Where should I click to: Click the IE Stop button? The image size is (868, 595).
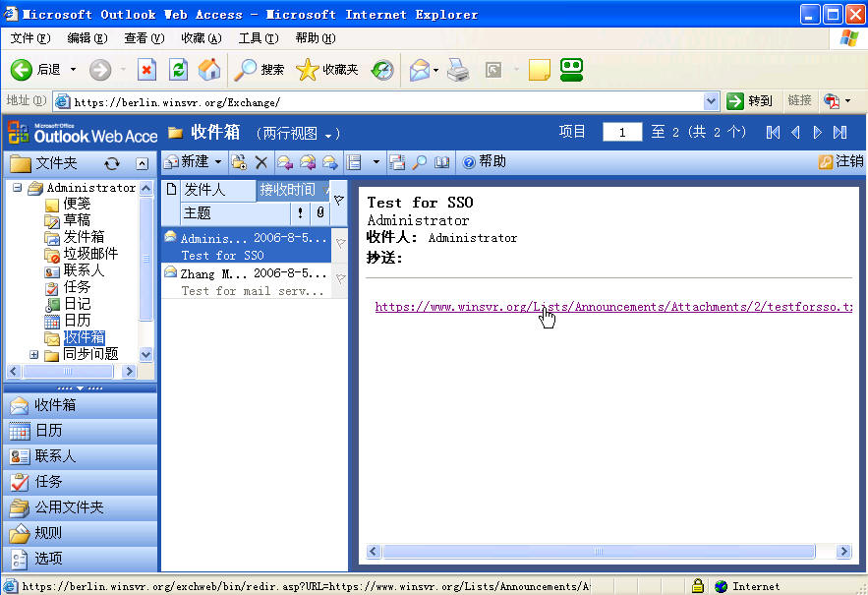(146, 70)
